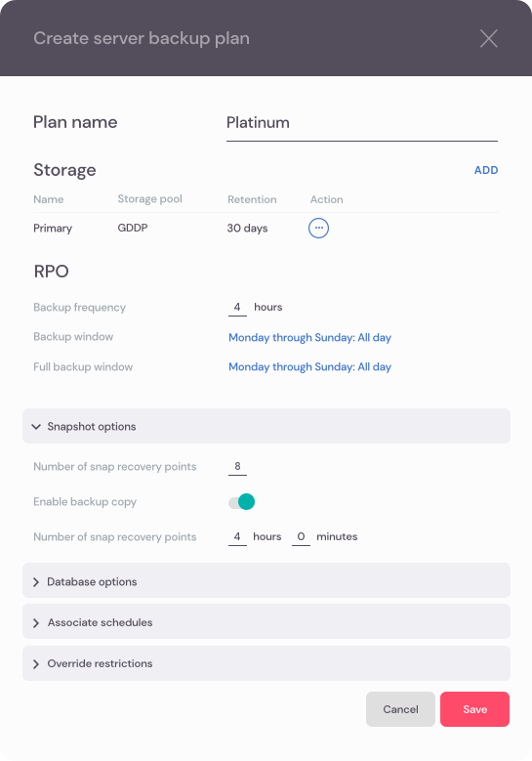Viewport: 532px width, 761px height.
Task: Click the backup copy minutes field
Action: coord(301,536)
